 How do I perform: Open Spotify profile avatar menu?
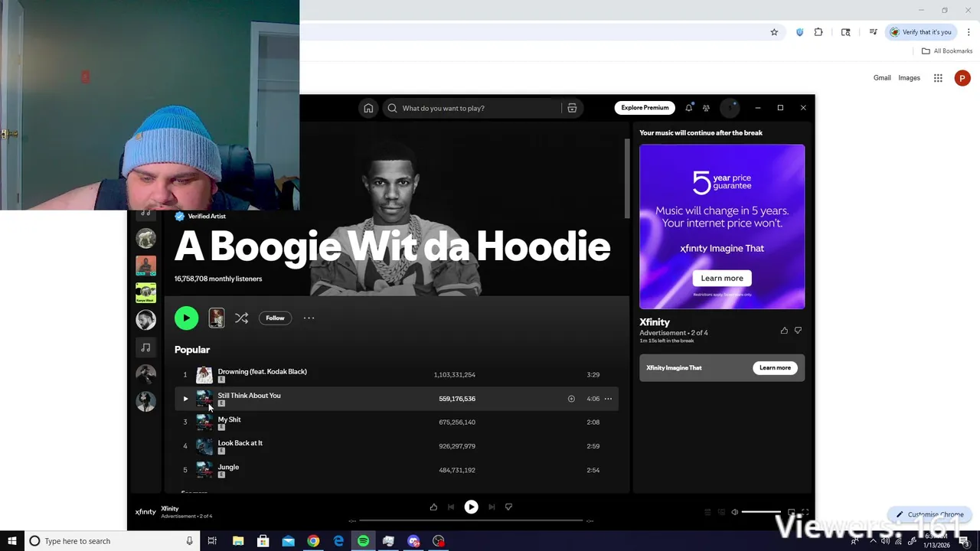pos(730,108)
